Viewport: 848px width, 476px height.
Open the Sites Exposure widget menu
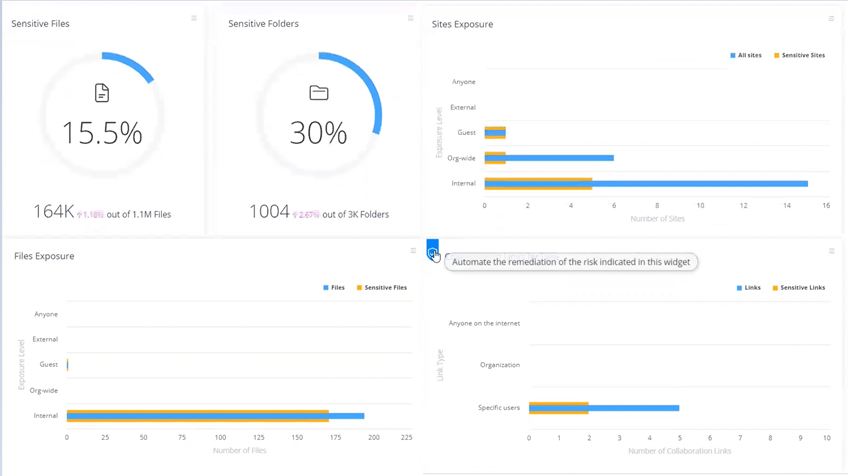point(831,19)
